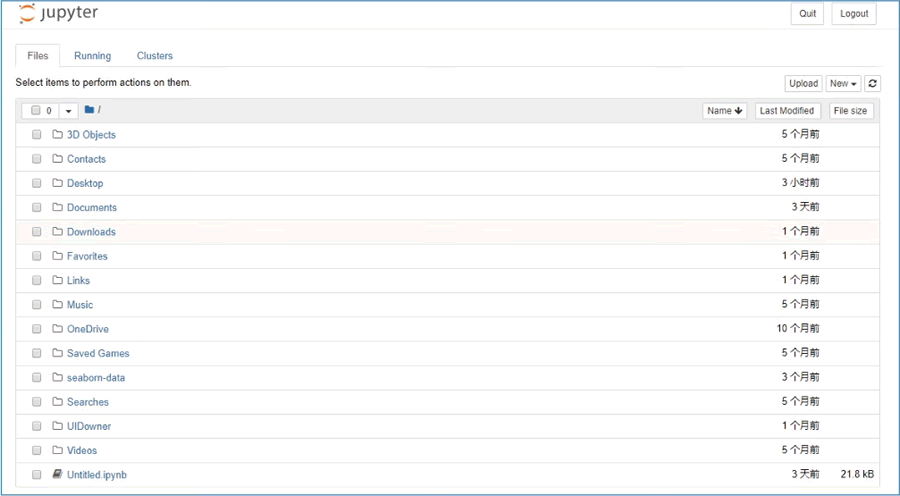Tick the checkbox beside Untitled.ipynb

[37, 475]
